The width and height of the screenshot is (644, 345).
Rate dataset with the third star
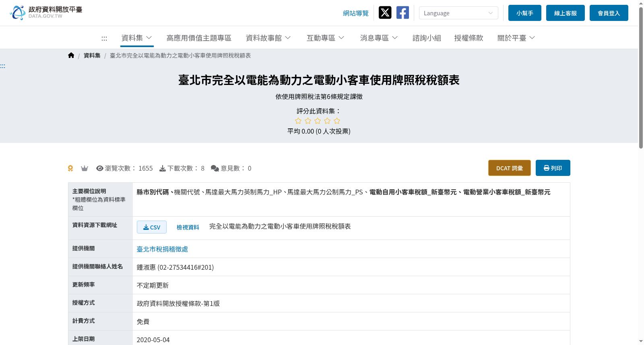click(x=318, y=121)
